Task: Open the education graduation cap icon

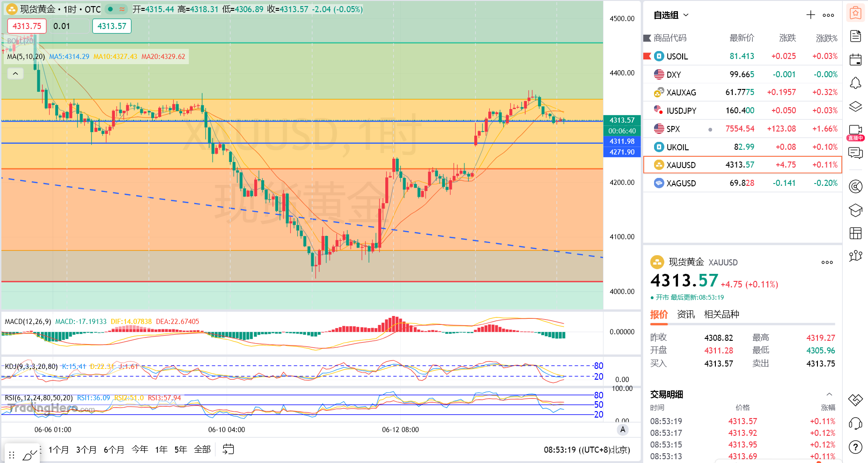Action: pyautogui.click(x=855, y=210)
